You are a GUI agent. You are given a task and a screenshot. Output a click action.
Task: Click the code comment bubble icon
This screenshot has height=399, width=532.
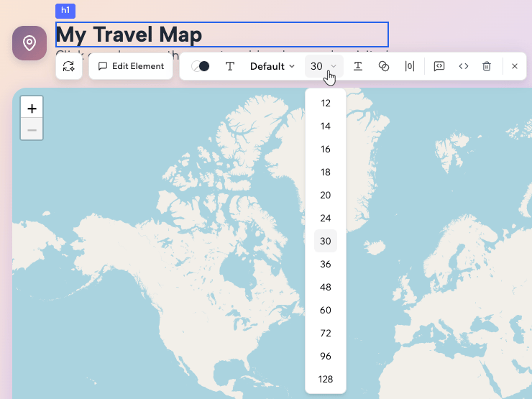[439, 66]
